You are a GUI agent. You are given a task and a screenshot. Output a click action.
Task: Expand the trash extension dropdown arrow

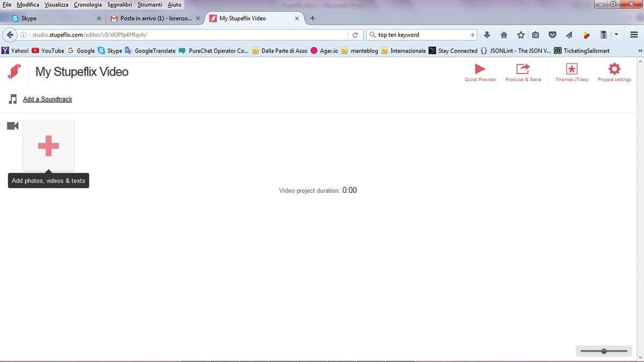616,35
